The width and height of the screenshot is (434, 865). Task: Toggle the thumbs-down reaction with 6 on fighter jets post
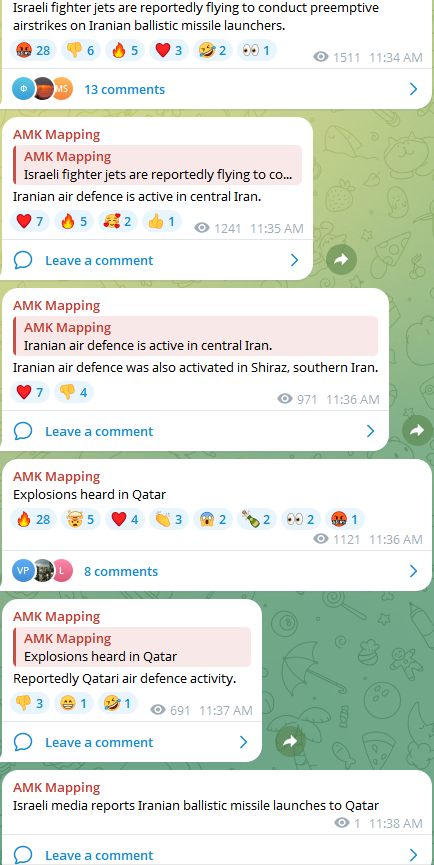pyautogui.click(x=81, y=51)
